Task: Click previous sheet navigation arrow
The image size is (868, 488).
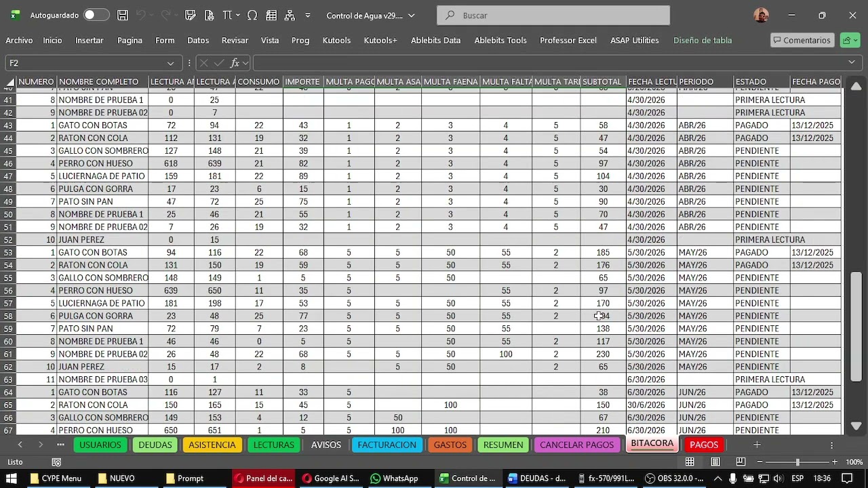Action: pos(20,445)
